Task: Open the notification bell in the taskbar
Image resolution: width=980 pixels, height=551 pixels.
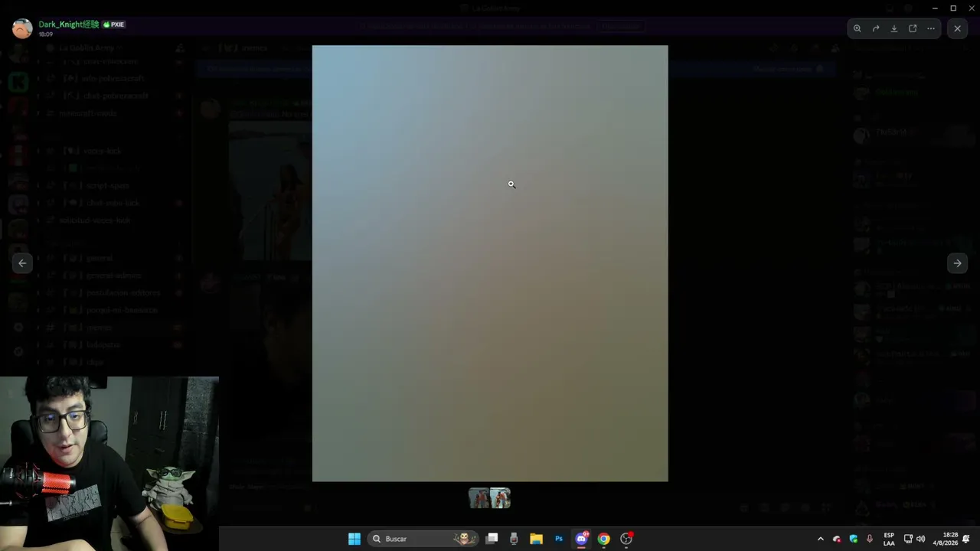Action: pos(967,539)
